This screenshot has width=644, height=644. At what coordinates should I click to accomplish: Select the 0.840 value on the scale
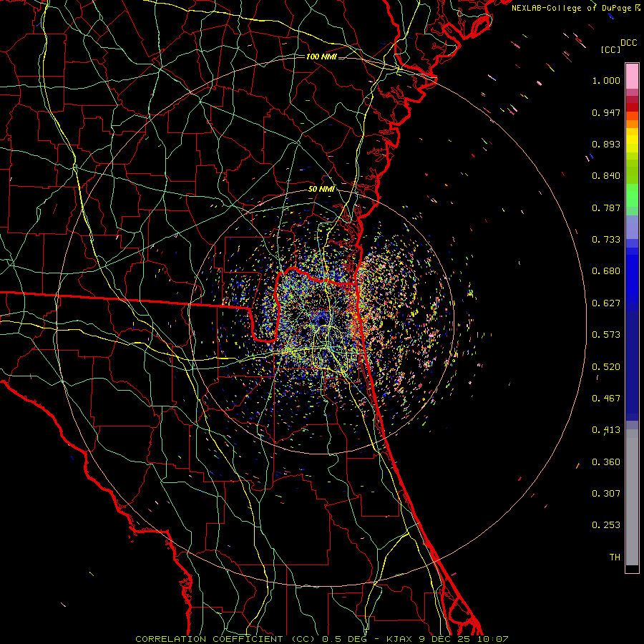click(x=606, y=176)
